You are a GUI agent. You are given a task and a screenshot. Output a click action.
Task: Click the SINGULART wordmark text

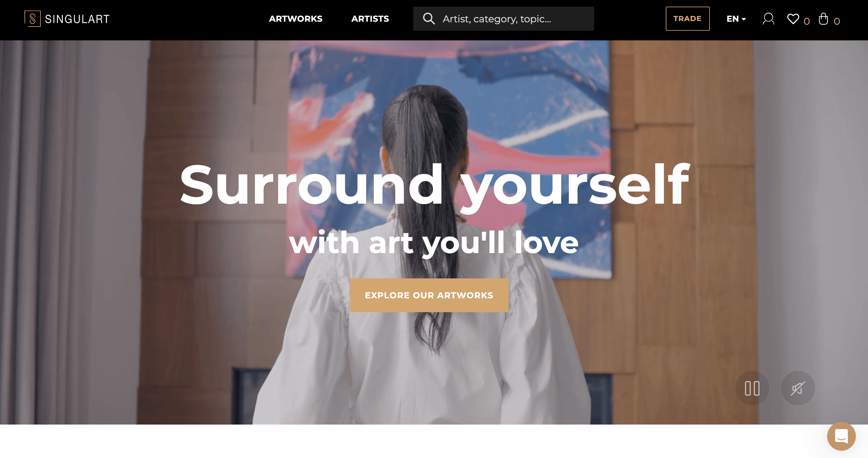pos(77,19)
